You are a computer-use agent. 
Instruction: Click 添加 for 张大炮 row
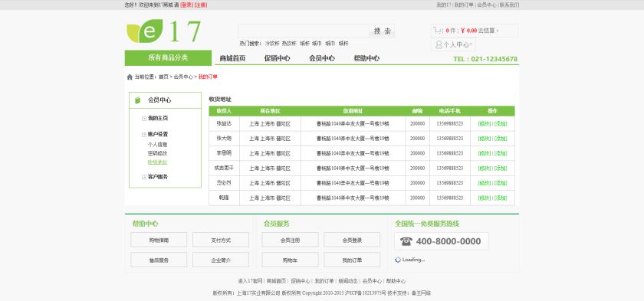pyautogui.click(x=500, y=139)
